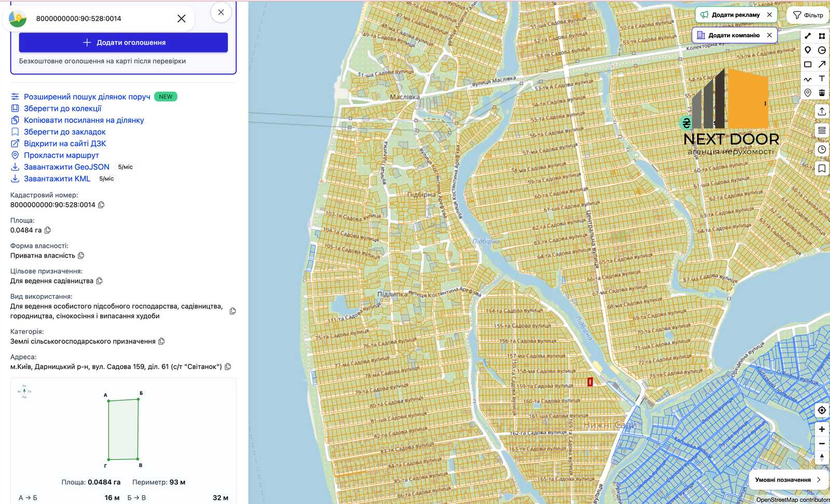Click Додати оголошення button
Viewport: 830px width, 504px height.
pos(123,43)
